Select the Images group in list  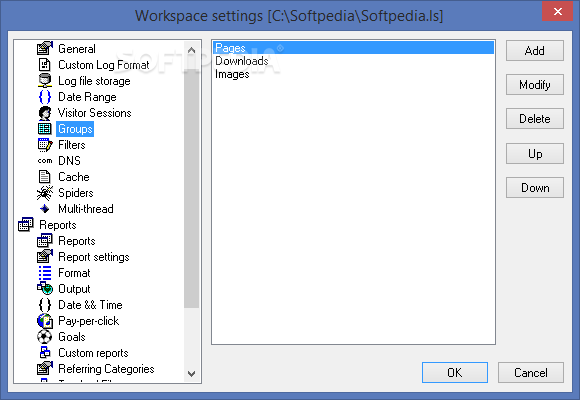point(353,74)
